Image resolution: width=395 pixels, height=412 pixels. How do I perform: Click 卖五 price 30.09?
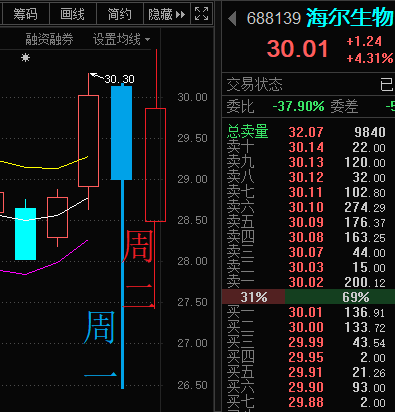306,222
